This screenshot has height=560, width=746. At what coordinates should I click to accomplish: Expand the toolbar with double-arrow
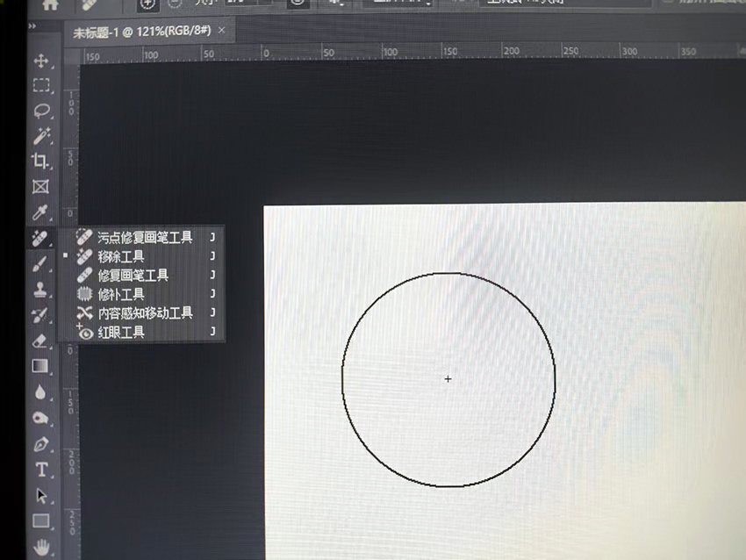click(32, 26)
